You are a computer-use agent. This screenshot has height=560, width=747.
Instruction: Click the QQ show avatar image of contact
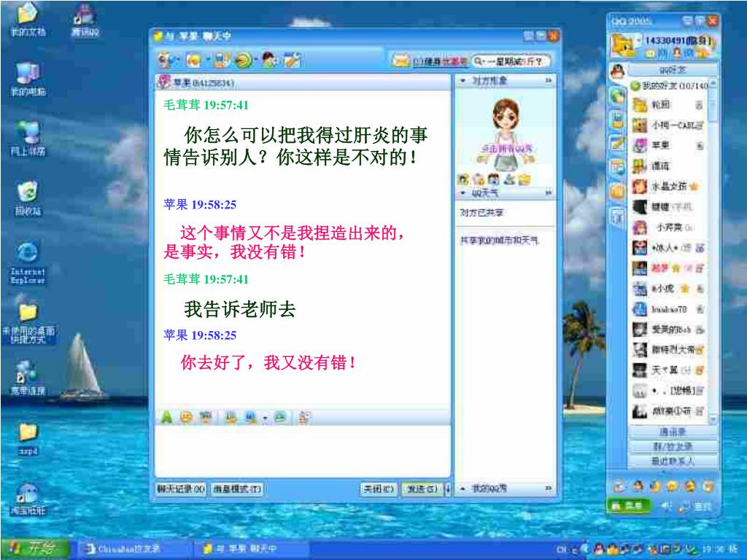tap(506, 136)
